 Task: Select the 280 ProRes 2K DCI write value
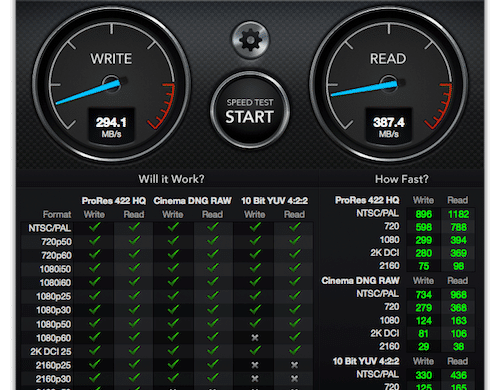coord(424,253)
